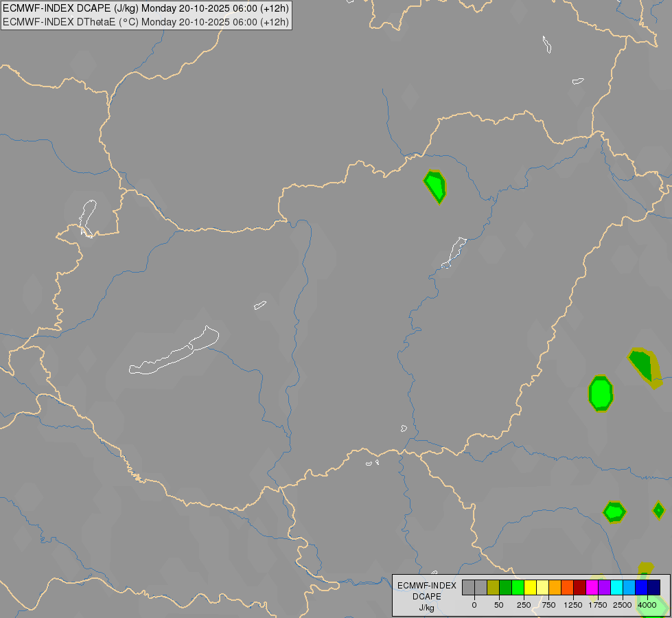Click the oval bright green DCAPE patch in the east
Screen dimensions: 672x618
pos(601,393)
